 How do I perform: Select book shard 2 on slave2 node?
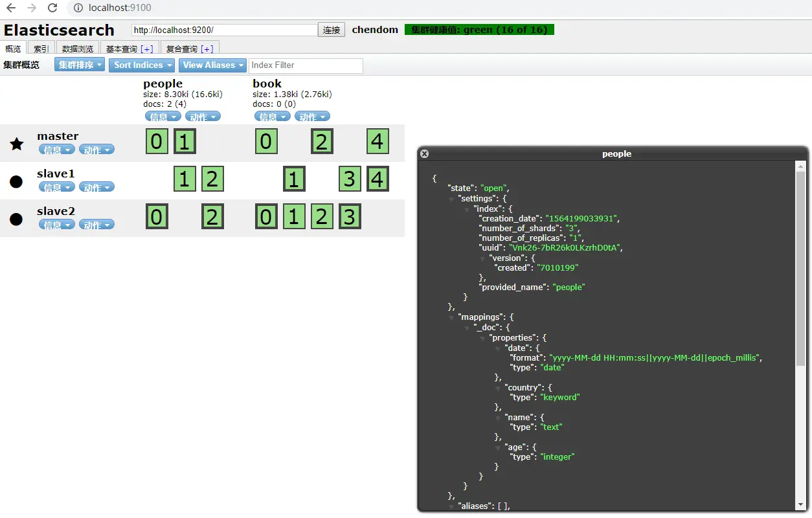322,216
